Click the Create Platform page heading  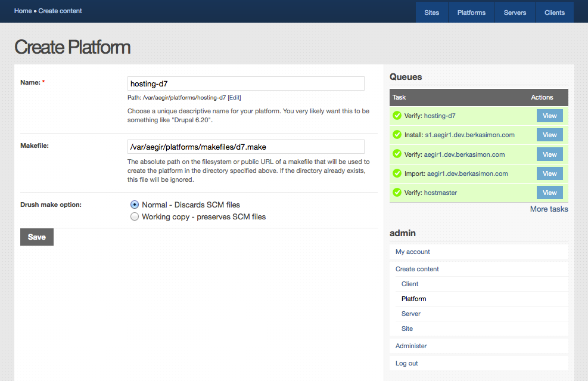[x=72, y=47]
